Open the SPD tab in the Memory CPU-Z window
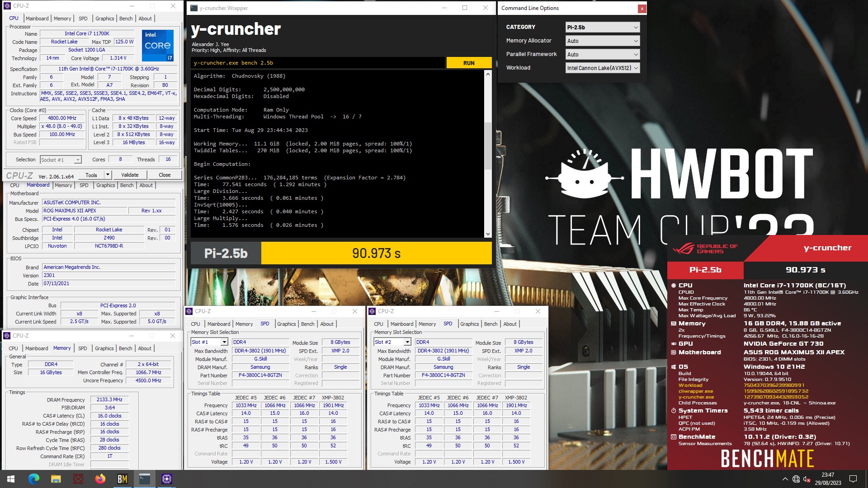 83,348
